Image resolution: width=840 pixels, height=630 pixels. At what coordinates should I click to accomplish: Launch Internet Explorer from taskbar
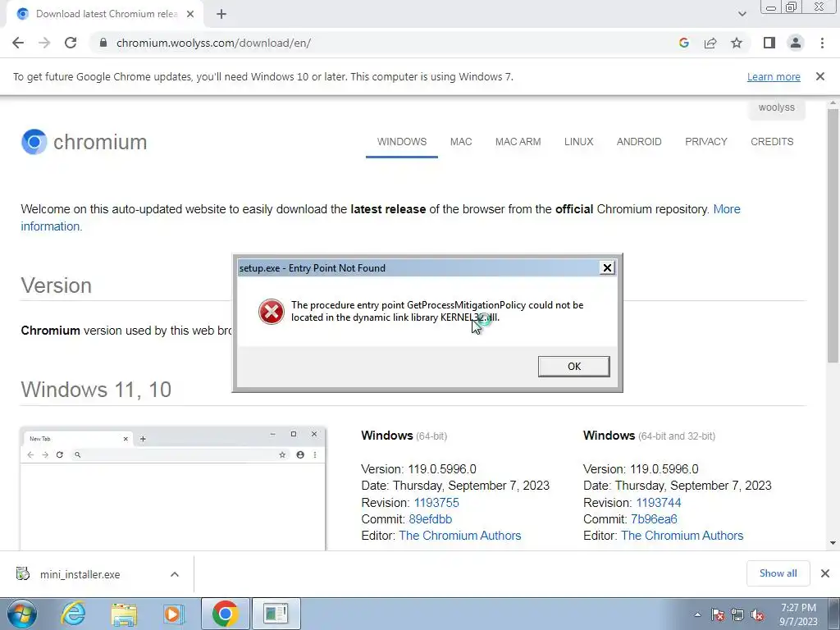(x=73, y=614)
